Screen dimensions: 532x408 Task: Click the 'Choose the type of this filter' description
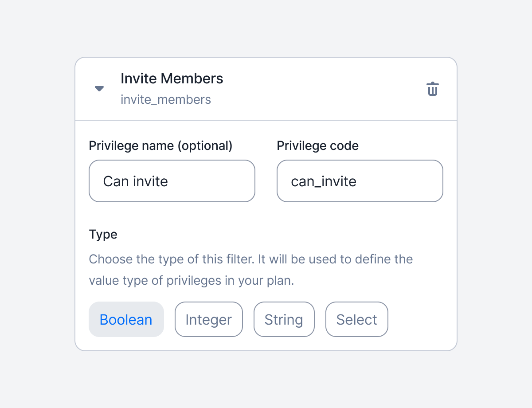pos(251,259)
